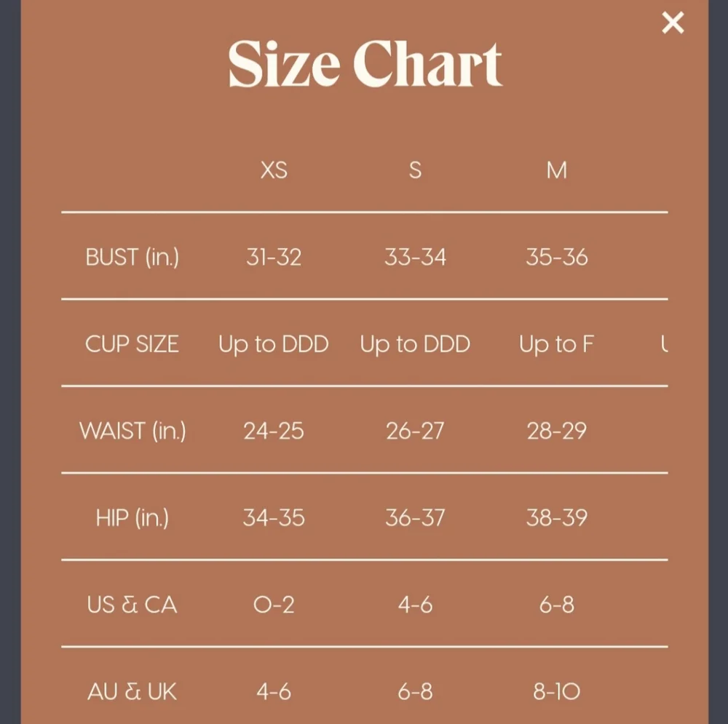728x724 pixels.
Task: Click the 35-36 bust value for M
Action: pos(556,257)
